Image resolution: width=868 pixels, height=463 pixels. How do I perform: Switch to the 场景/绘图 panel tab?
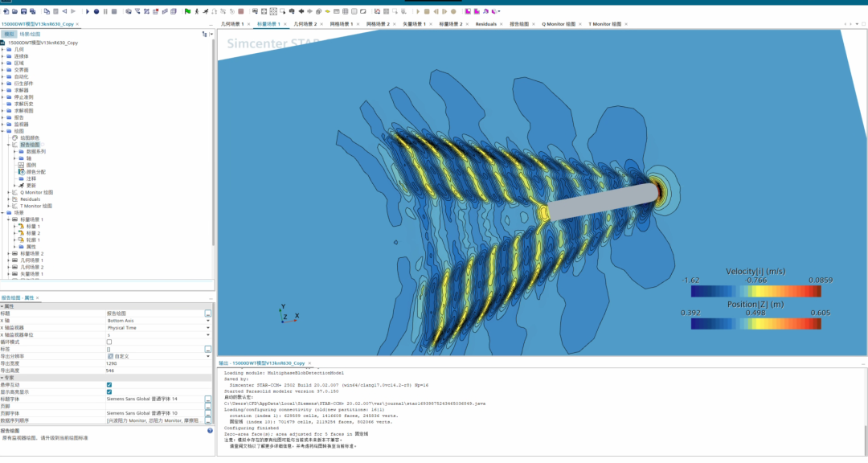coord(30,35)
